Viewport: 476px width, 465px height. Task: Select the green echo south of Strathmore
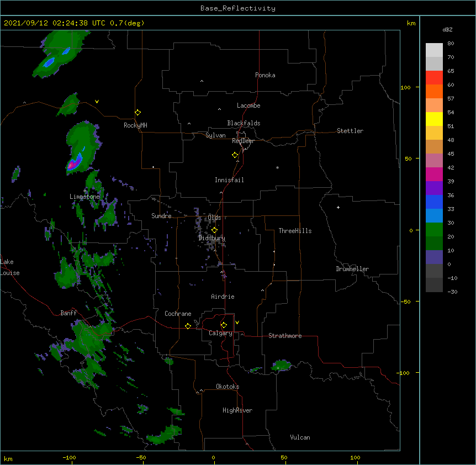pos(282,366)
